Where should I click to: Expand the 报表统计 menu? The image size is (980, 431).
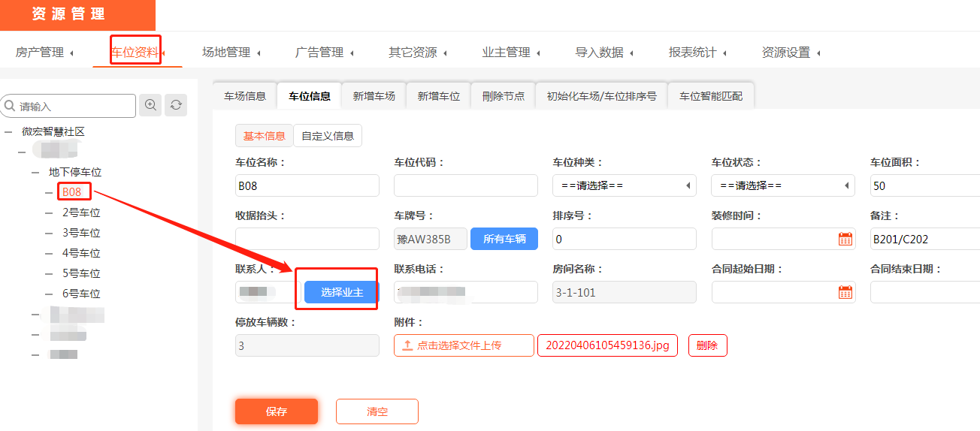point(697,53)
